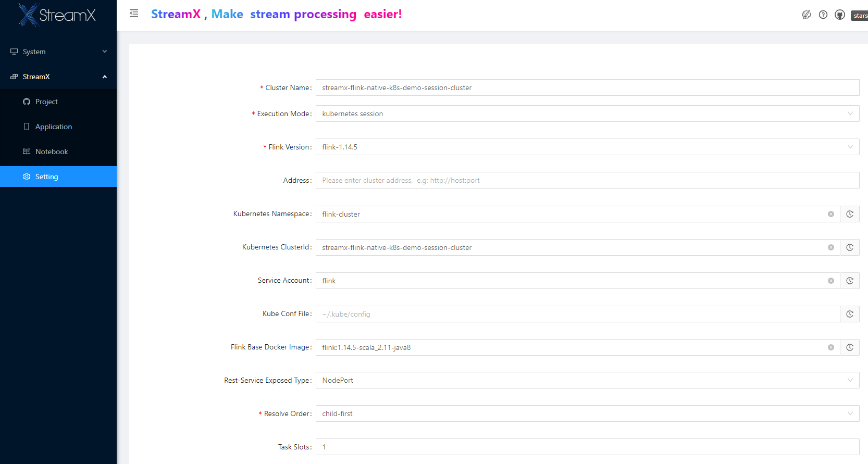Focus the Kube Conf File input field
This screenshot has width=868, height=464.
point(578,314)
